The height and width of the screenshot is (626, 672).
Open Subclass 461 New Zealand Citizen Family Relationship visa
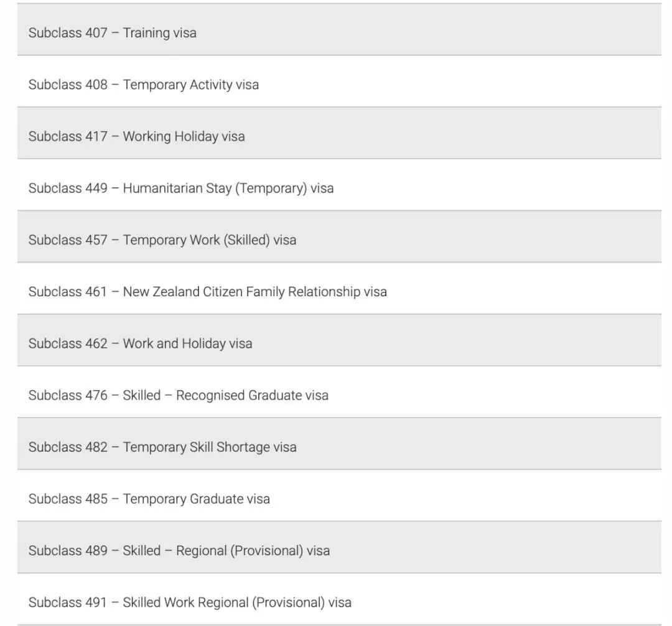click(339, 289)
